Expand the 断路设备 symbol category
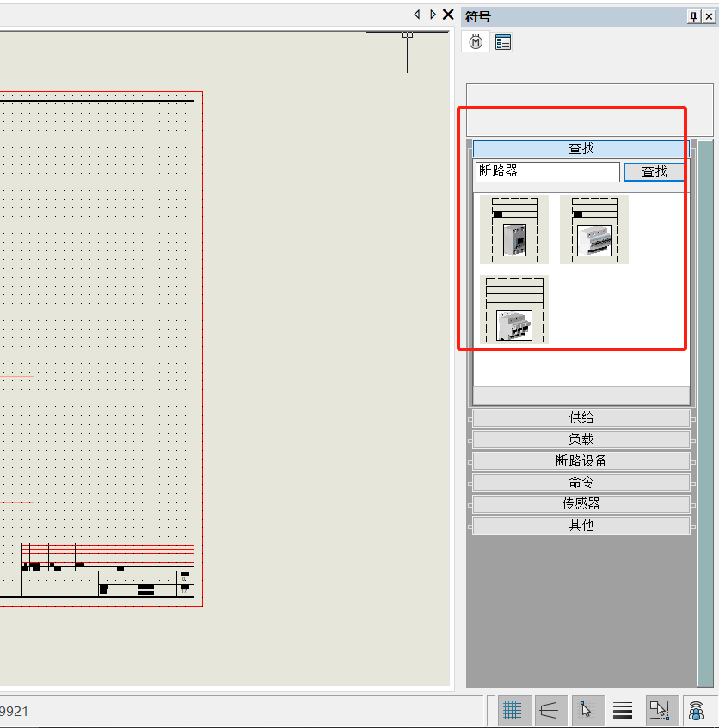This screenshot has height=728, width=719. [x=581, y=461]
